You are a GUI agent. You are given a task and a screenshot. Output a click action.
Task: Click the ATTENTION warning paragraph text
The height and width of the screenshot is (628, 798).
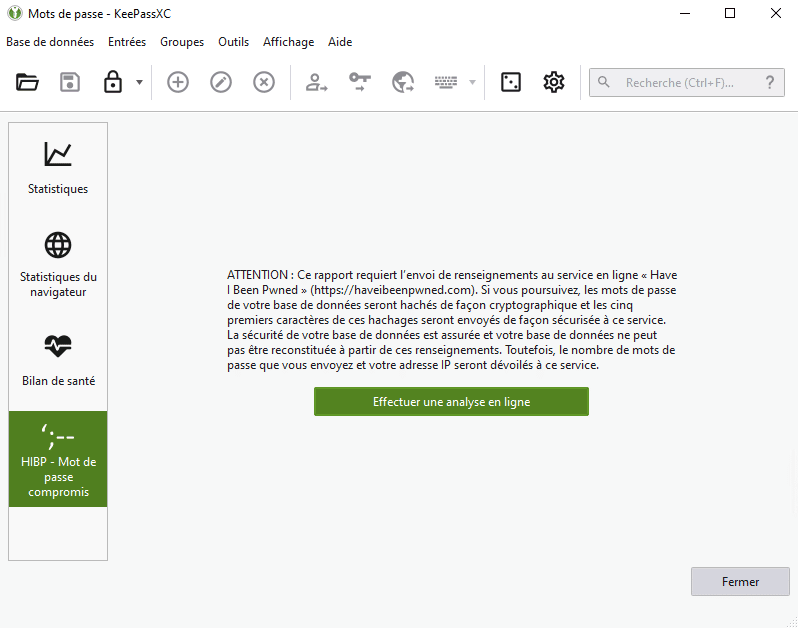point(452,320)
